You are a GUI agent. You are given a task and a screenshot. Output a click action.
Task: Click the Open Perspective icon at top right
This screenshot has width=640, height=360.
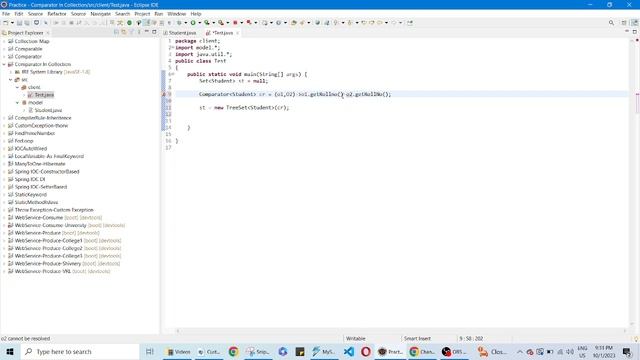coord(624,23)
